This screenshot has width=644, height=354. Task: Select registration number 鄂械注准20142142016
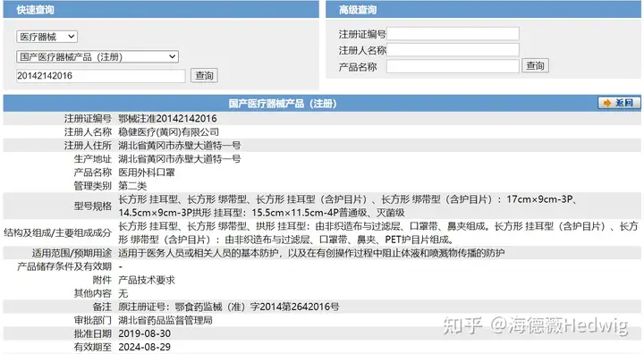[167, 118]
